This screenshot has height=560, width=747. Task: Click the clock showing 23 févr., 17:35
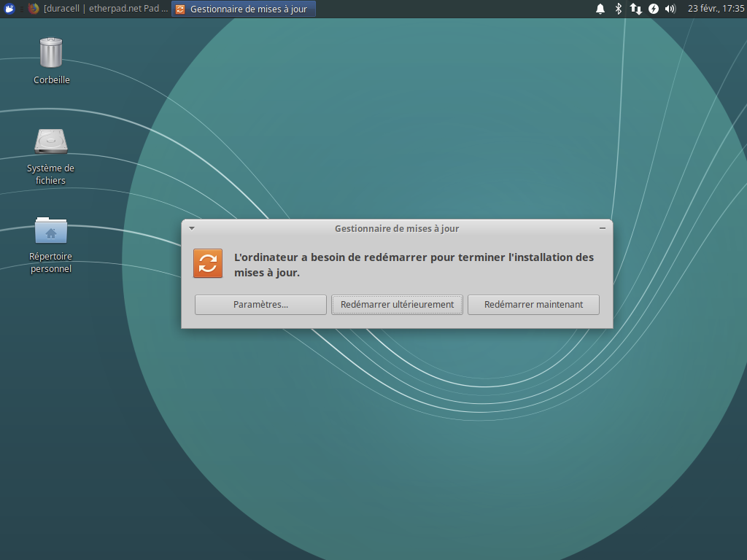pyautogui.click(x=715, y=9)
